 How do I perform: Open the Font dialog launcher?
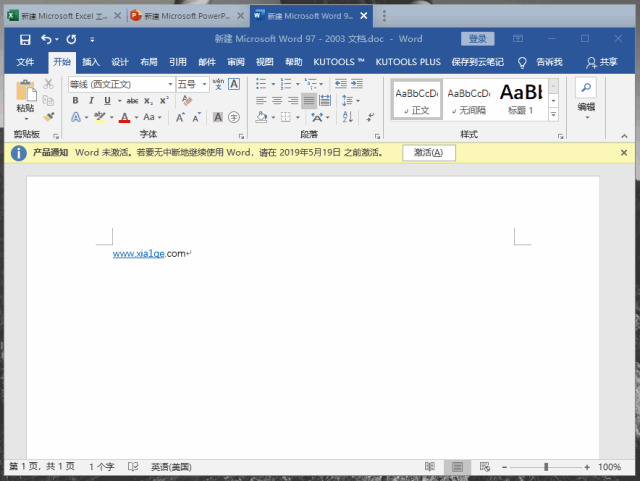click(242, 136)
